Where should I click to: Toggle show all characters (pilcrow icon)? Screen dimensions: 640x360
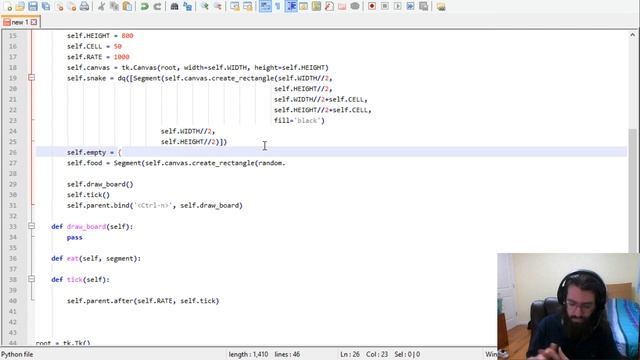[x=278, y=6]
